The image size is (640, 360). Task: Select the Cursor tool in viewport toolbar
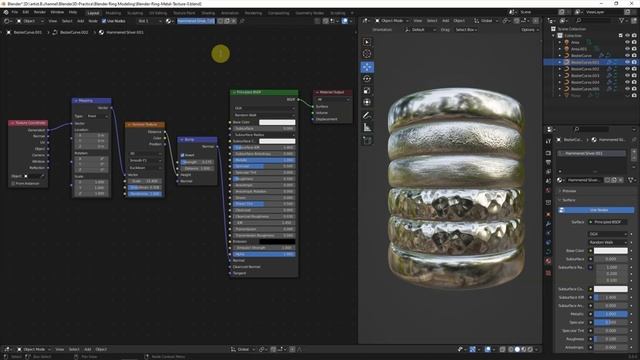367,53
